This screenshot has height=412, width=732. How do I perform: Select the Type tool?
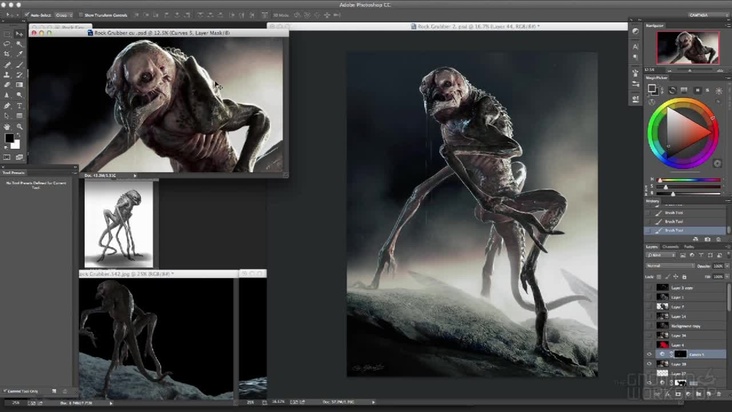(20, 106)
